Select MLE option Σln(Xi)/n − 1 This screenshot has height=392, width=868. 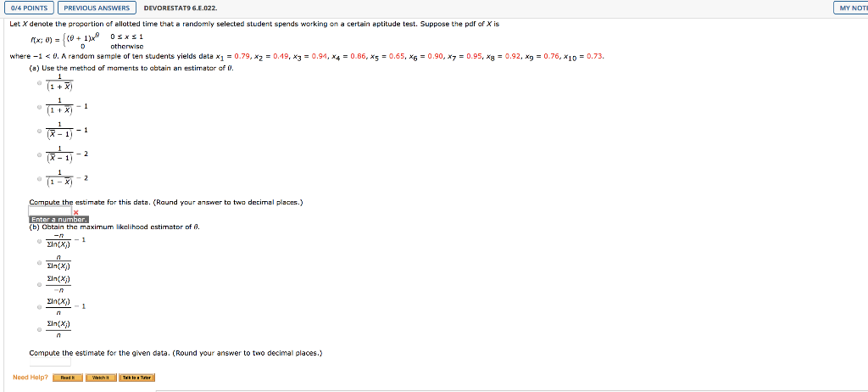[x=39, y=306]
